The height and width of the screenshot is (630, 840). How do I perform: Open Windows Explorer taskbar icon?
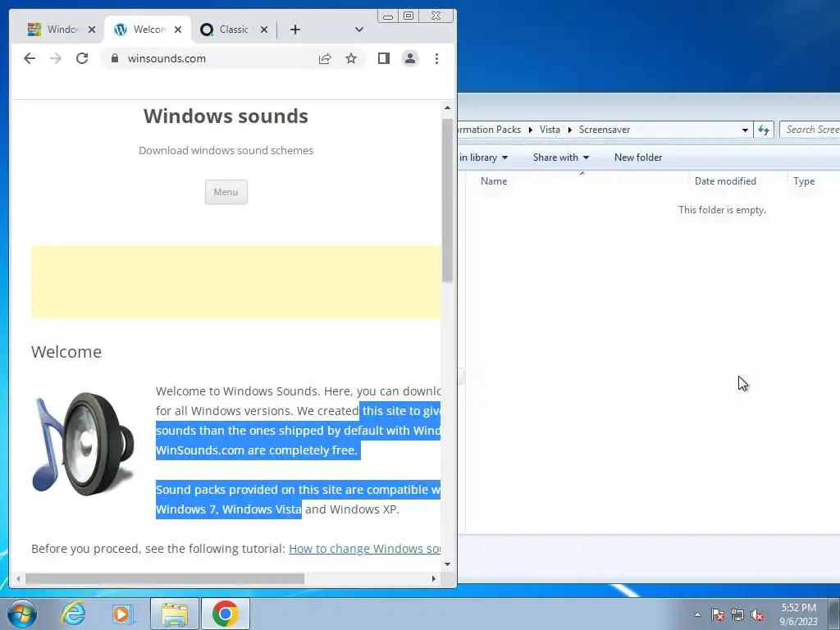pos(175,614)
